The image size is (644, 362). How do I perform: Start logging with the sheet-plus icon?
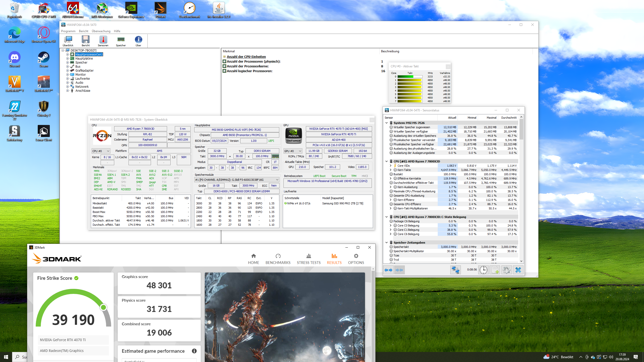coord(495,270)
